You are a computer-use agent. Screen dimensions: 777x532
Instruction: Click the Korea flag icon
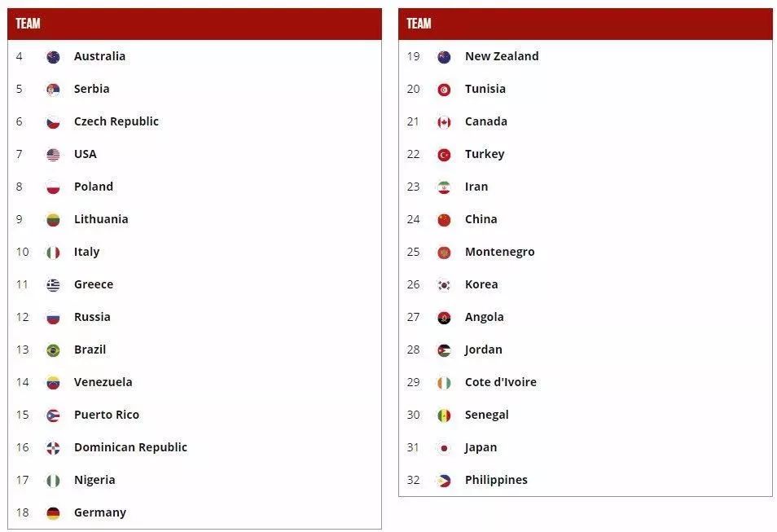(x=444, y=285)
